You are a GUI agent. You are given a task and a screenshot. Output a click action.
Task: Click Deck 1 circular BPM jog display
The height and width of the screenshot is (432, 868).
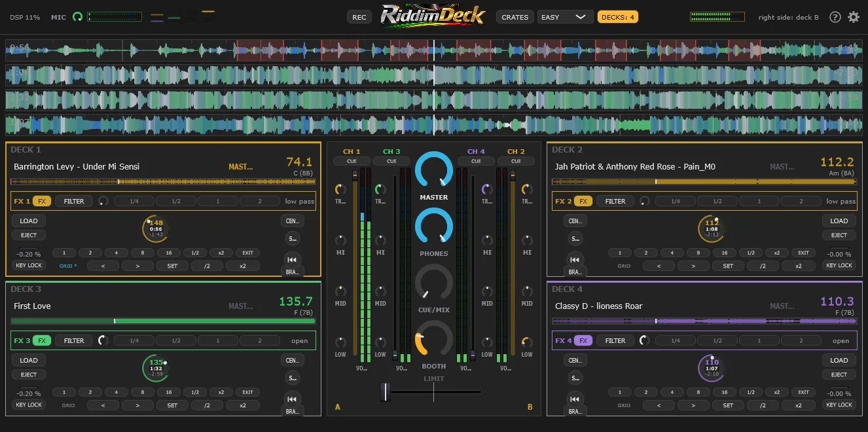156,229
